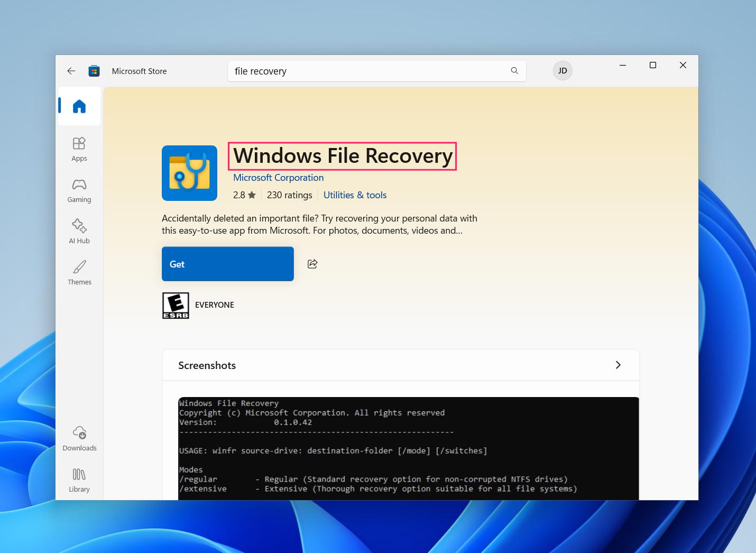The height and width of the screenshot is (553, 756).
Task: Open the JD profile avatar
Action: click(563, 71)
